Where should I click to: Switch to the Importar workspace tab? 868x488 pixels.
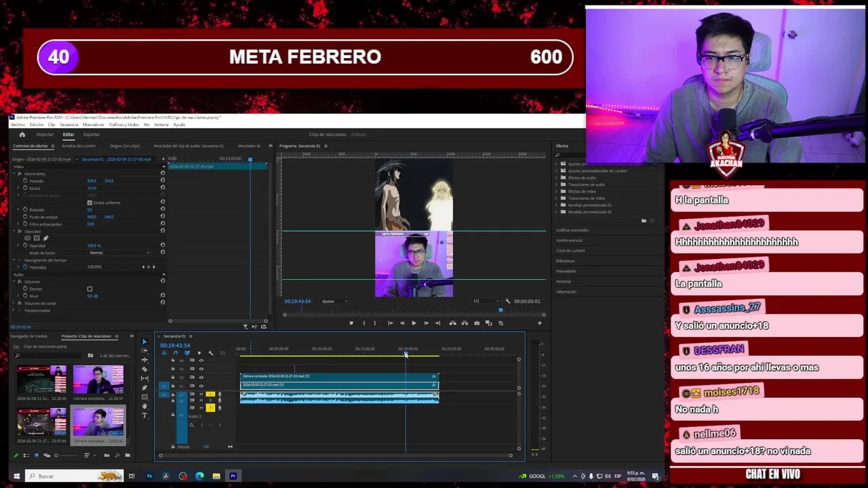point(45,134)
